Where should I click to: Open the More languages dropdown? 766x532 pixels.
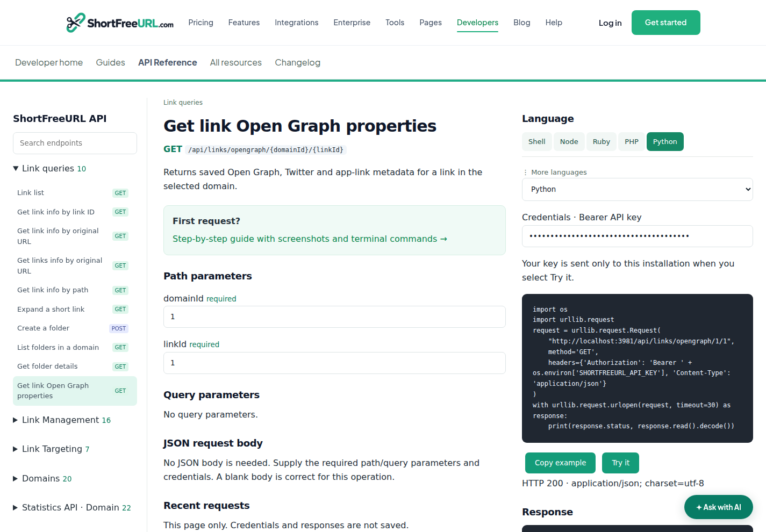pos(637,189)
